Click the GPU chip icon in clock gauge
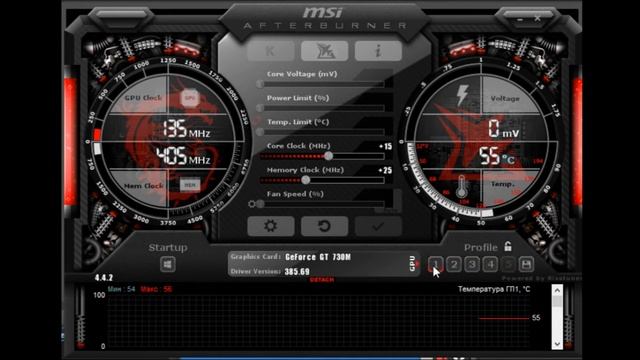 (x=190, y=98)
